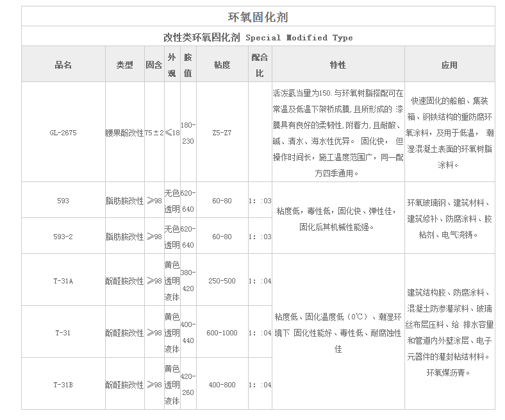This screenshot has width=505, height=420.
Task: Select the 250-500 viscosity cell
Action: click(222, 281)
